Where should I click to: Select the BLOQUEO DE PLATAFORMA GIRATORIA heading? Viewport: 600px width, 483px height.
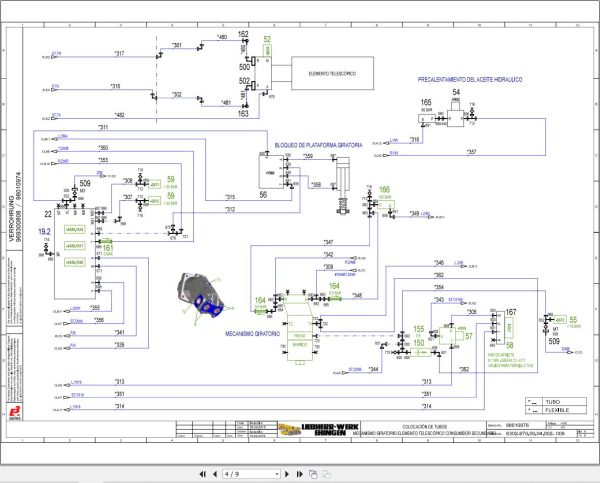point(318,145)
